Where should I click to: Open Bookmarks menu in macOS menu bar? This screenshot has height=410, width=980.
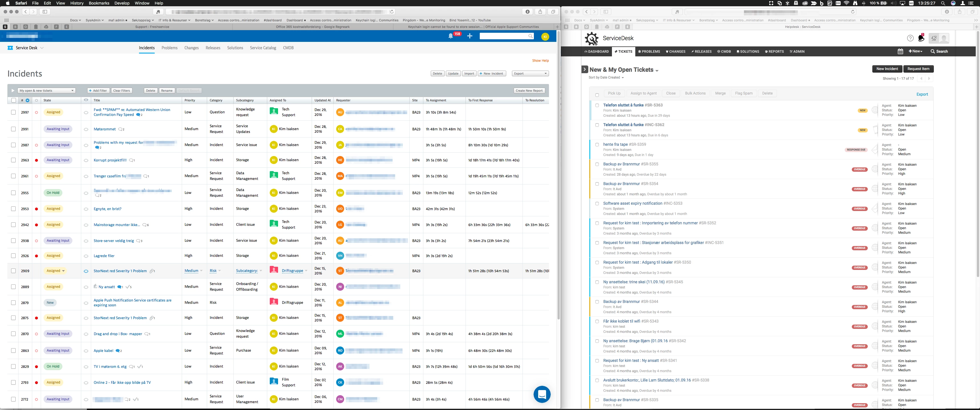(99, 3)
